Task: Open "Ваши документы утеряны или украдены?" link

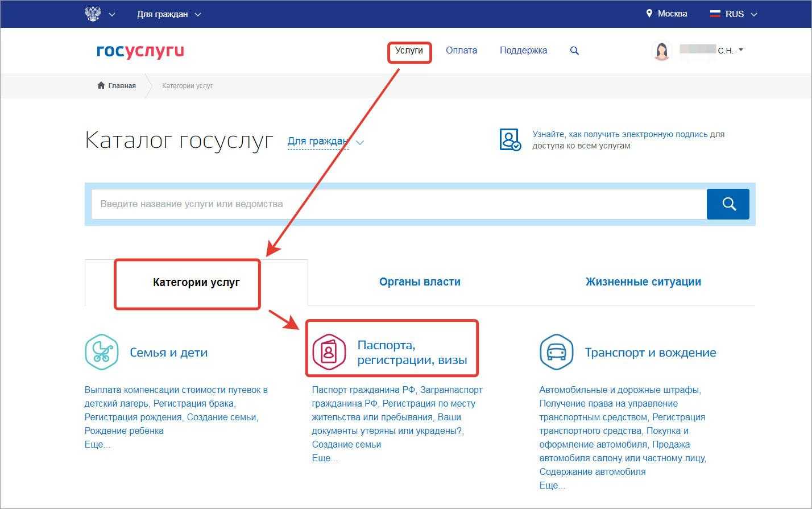Action: (387, 424)
